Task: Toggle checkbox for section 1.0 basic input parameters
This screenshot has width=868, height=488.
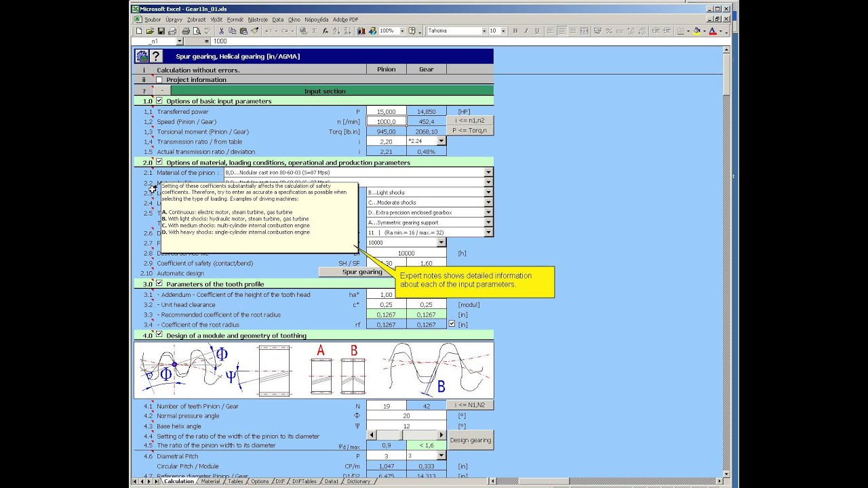Action: [159, 100]
